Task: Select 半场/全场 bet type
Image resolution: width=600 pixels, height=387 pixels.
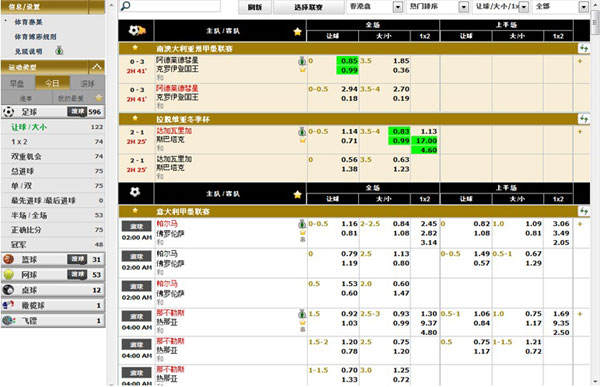Action: click(x=29, y=215)
